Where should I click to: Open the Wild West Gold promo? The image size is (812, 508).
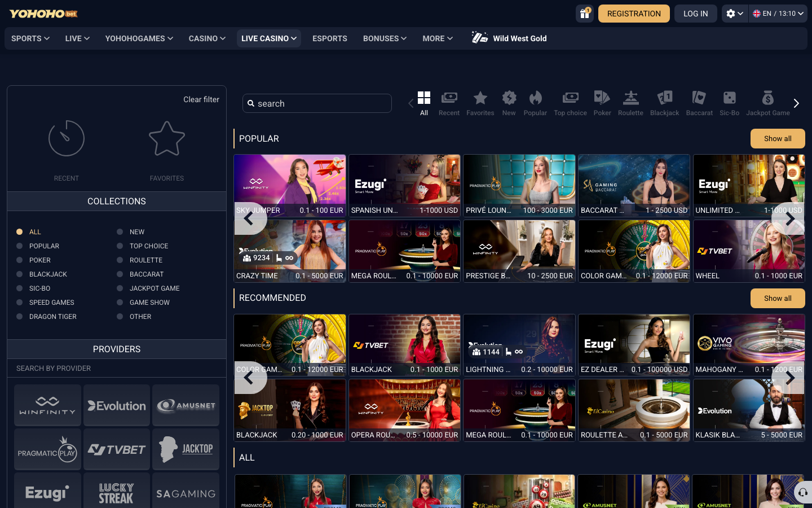509,38
